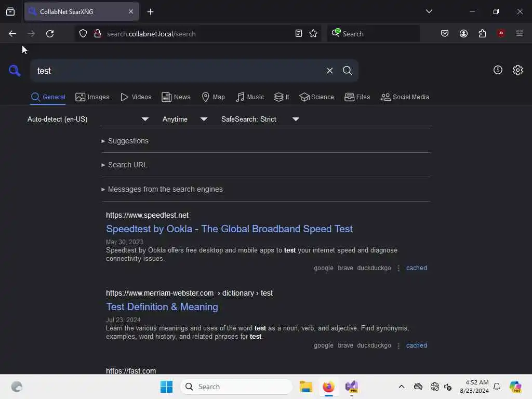532x399 pixels.
Task: Open cached version of Merriam-Webster result
Action: tap(416, 345)
